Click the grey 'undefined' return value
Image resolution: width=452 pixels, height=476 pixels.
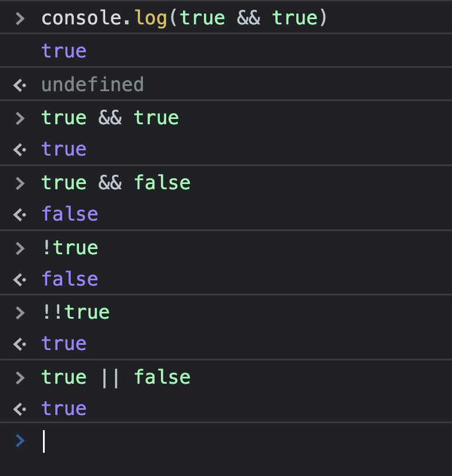[x=92, y=85]
